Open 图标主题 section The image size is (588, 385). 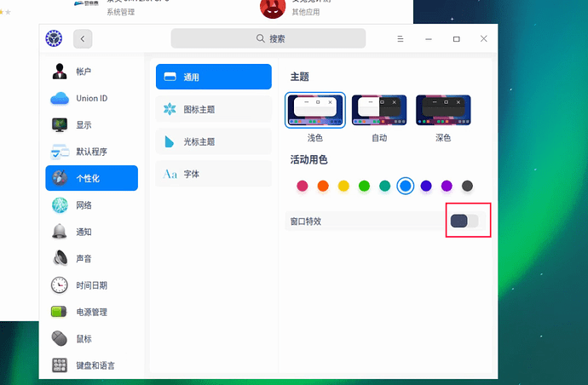[214, 109]
